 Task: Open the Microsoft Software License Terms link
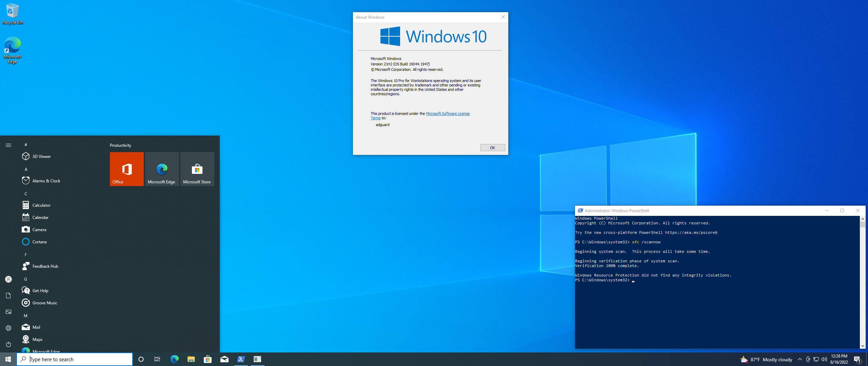(447, 114)
